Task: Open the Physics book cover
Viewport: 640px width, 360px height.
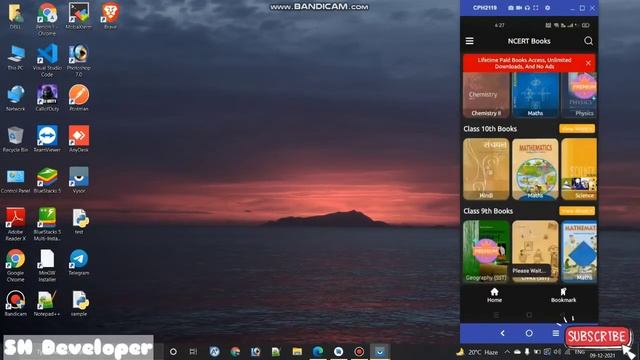Action: [579, 95]
